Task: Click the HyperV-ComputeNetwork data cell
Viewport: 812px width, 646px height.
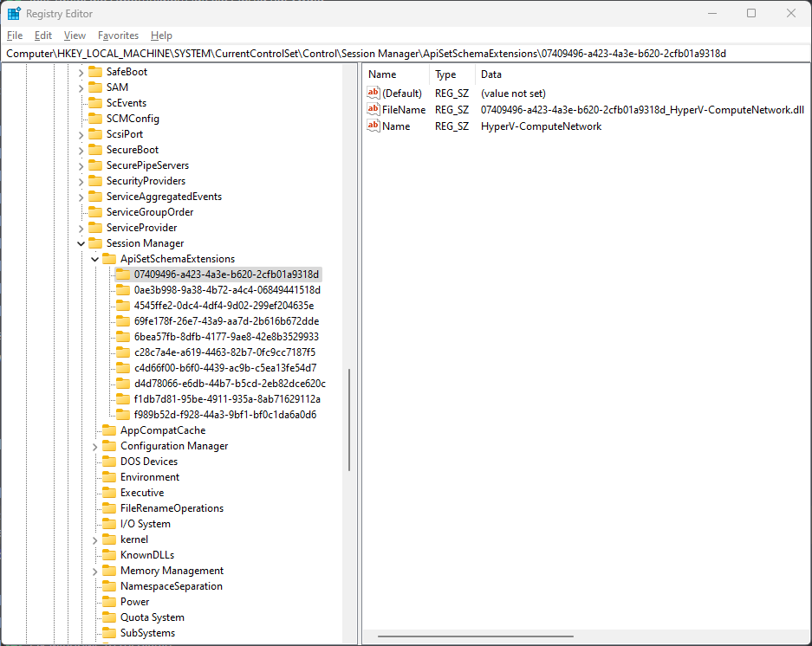Action: coord(541,126)
